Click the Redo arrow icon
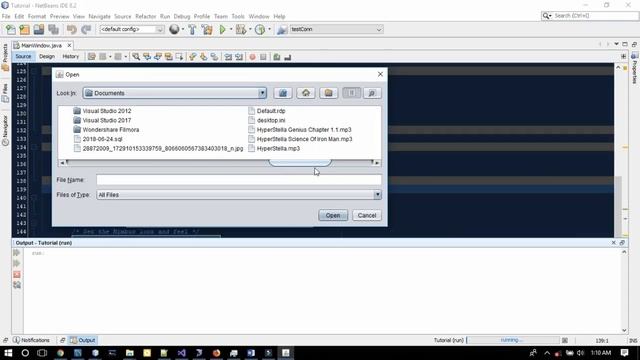Screen dimensions: 640x360 click(x=86, y=29)
